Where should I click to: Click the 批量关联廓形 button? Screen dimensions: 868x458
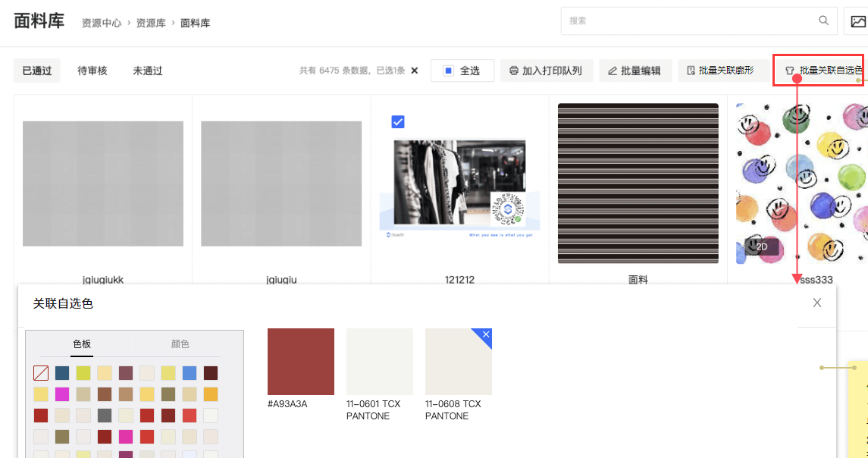(719, 71)
